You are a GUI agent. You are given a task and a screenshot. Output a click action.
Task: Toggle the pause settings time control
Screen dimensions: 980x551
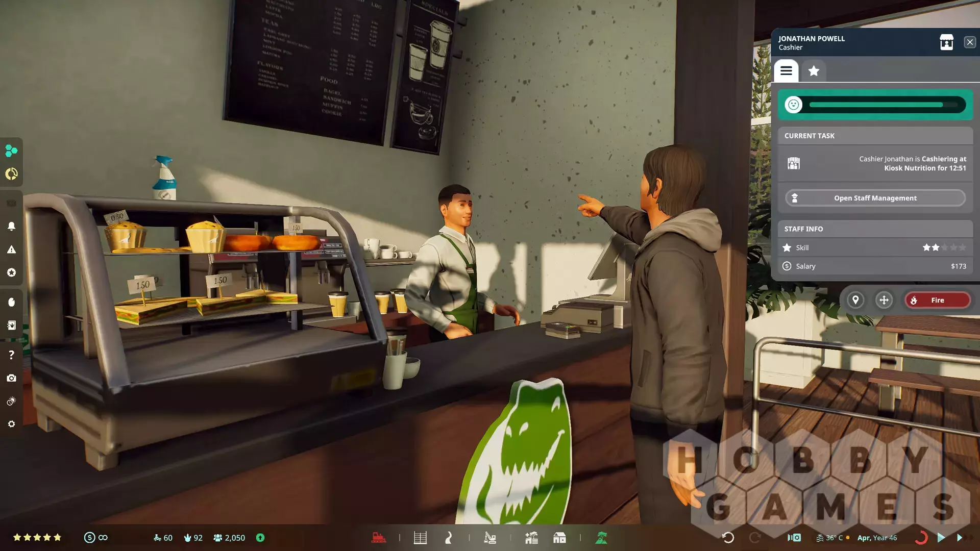(794, 538)
